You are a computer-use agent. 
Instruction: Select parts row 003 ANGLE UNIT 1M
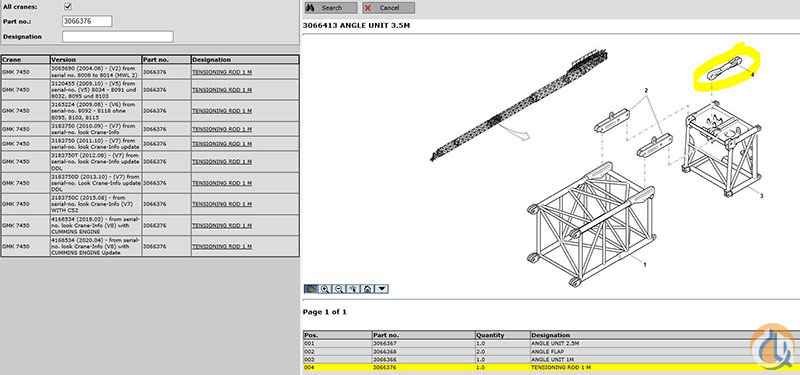pyautogui.click(x=551, y=360)
